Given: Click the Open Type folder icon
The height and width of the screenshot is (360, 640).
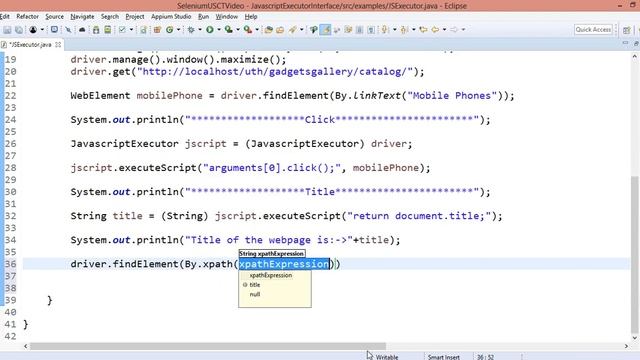Looking at the screenshot, I should point(268,30).
